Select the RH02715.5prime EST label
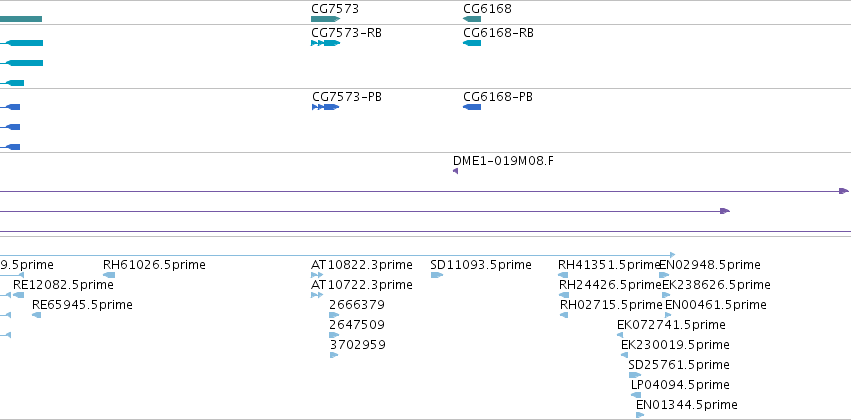851x420 pixels. coord(611,305)
